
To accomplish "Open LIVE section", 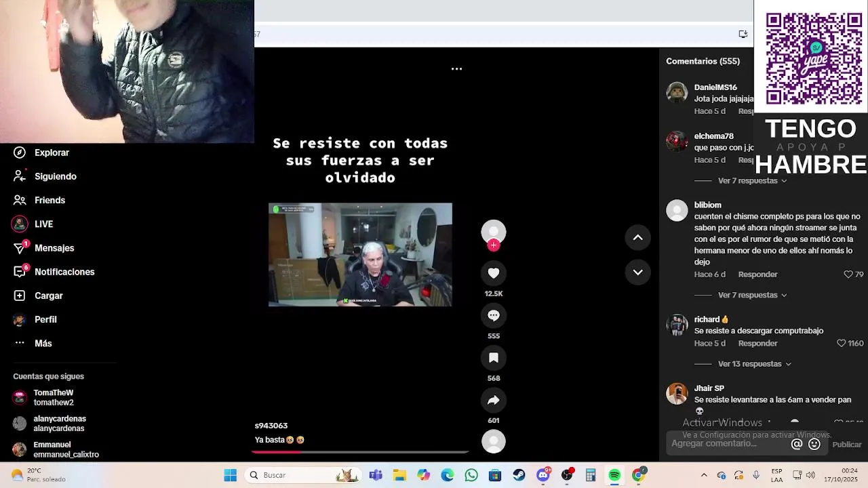I will point(33,224).
